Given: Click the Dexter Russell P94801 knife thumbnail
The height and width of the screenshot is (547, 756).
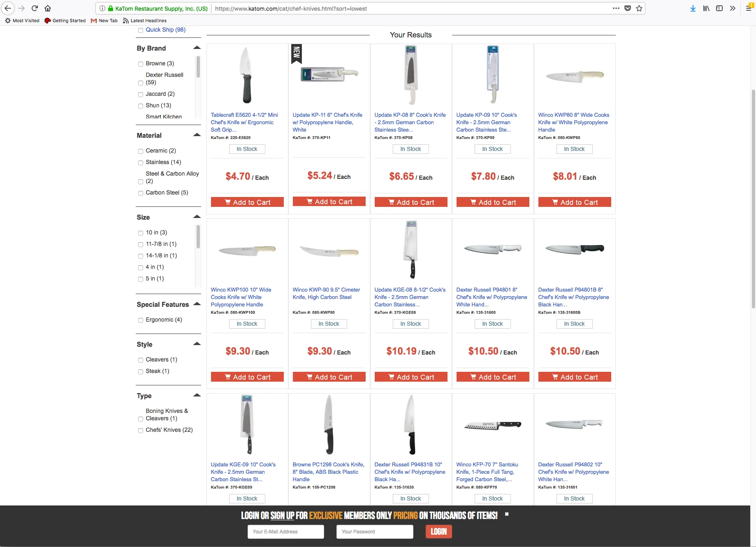Looking at the screenshot, I should click(x=493, y=249).
